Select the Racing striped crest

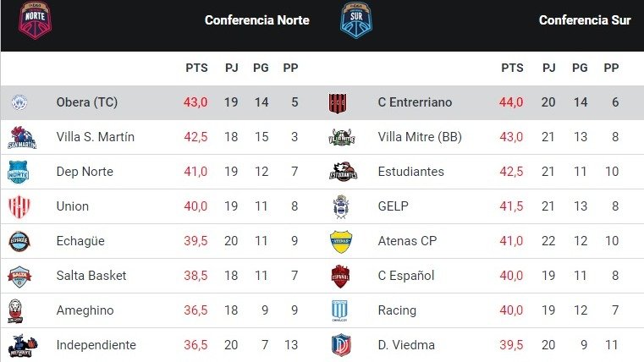339,310
